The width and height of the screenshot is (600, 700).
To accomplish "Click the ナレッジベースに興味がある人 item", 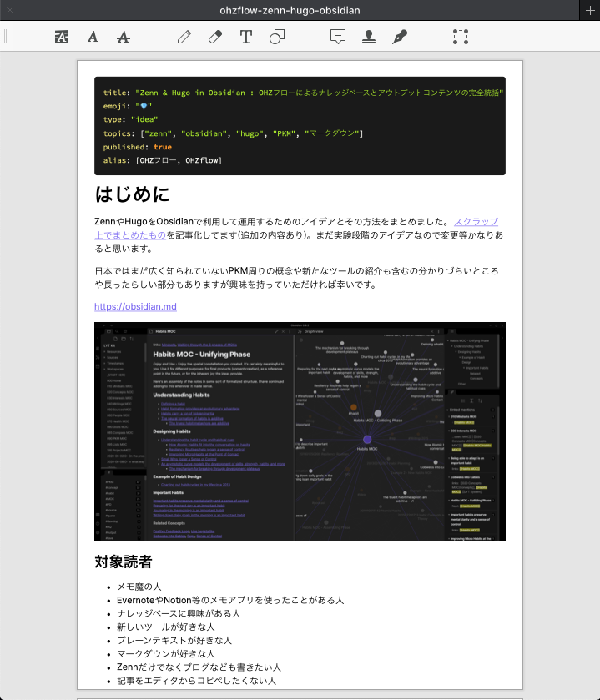I will click(x=179, y=613).
